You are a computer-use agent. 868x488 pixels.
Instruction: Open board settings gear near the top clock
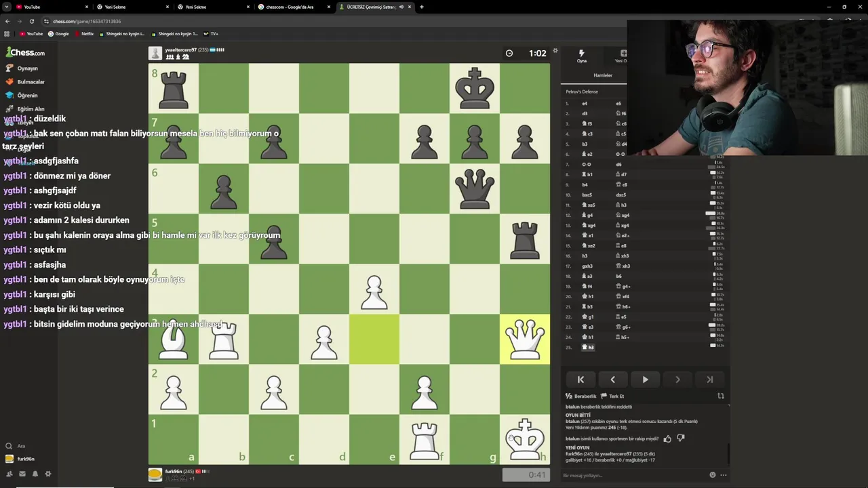pos(555,51)
